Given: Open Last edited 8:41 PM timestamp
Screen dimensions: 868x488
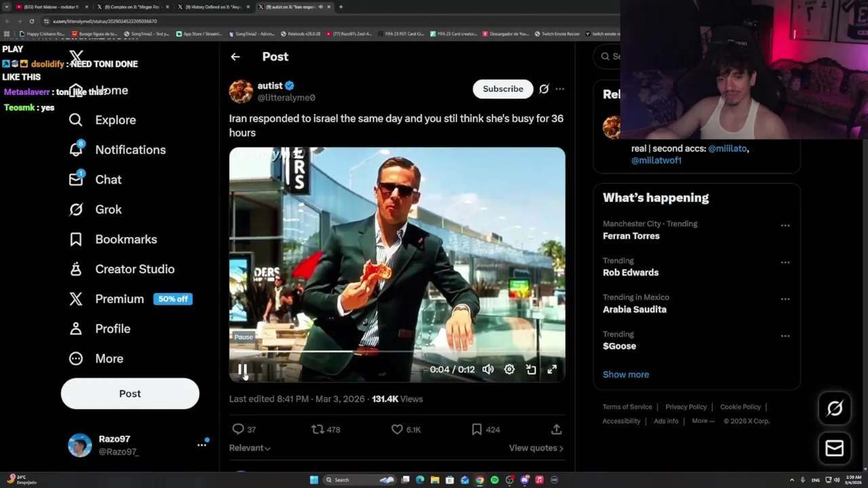Looking at the screenshot, I should click(297, 399).
